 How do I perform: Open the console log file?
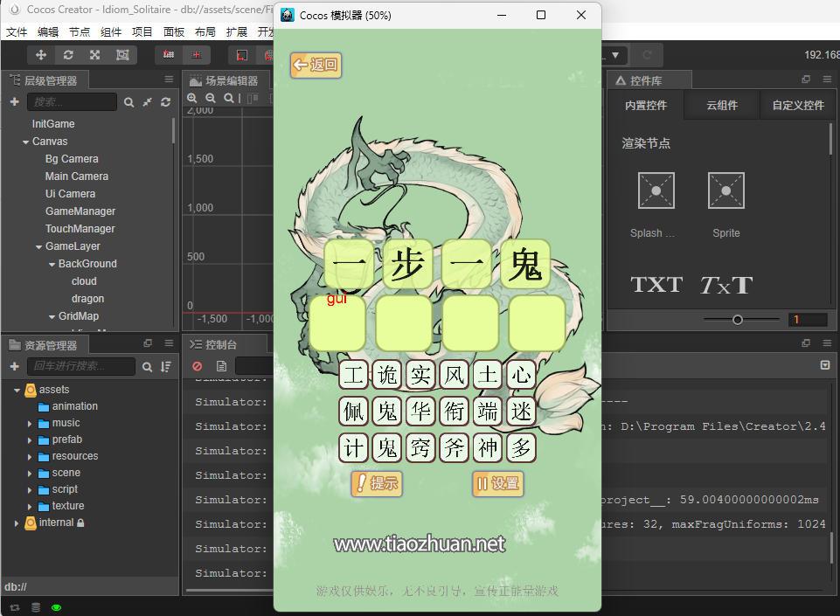pyautogui.click(x=221, y=366)
